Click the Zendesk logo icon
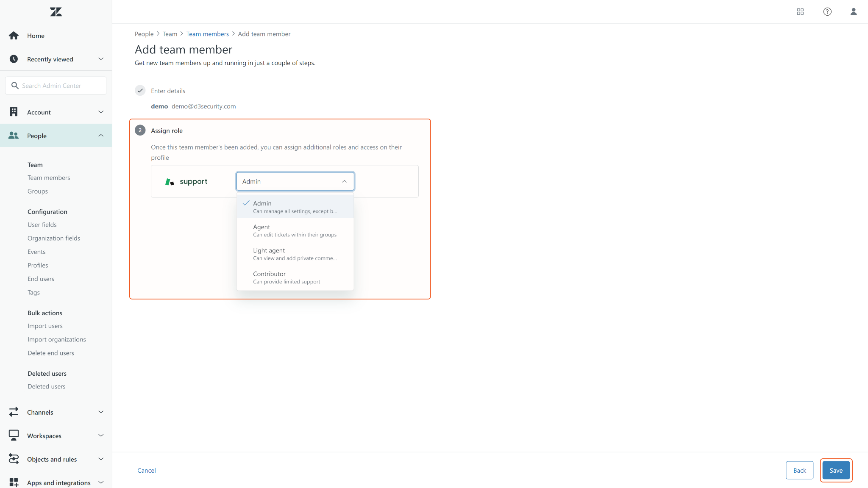The image size is (868, 488). point(56,12)
